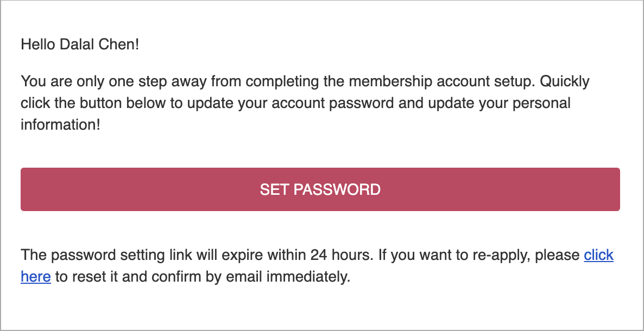The width and height of the screenshot is (644, 331).
Task: Click the word 'here' in the reset link
Action: click(x=36, y=277)
